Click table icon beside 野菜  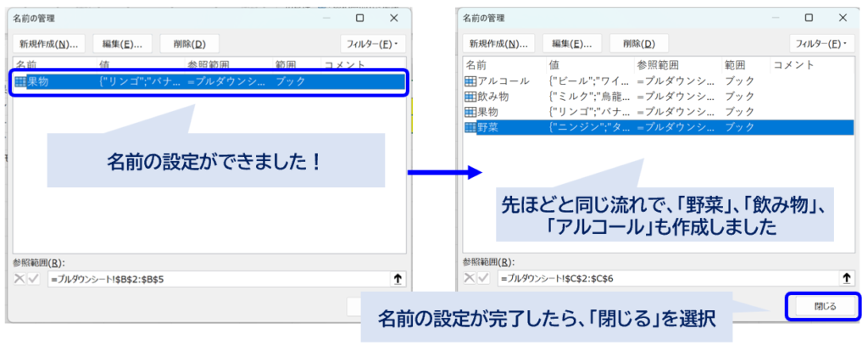[x=470, y=127]
